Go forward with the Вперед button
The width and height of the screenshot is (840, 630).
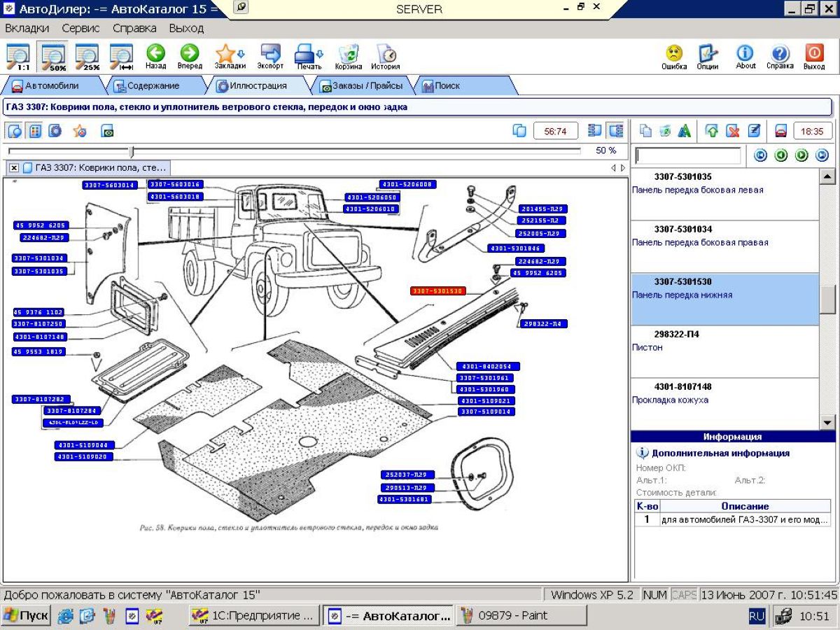tap(190, 57)
